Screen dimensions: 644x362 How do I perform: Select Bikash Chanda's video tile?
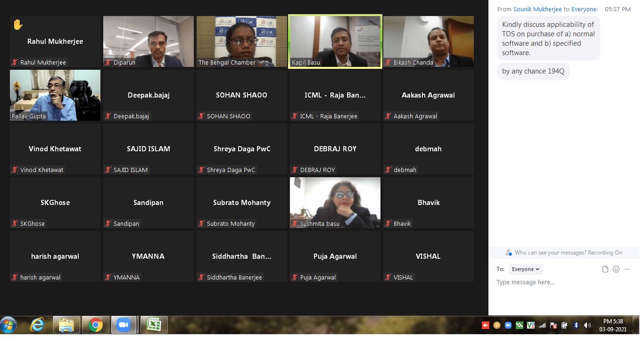pos(429,41)
